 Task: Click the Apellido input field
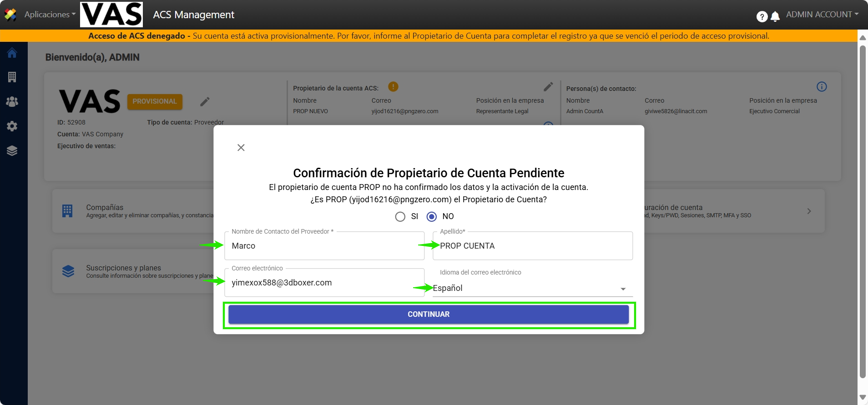532,246
